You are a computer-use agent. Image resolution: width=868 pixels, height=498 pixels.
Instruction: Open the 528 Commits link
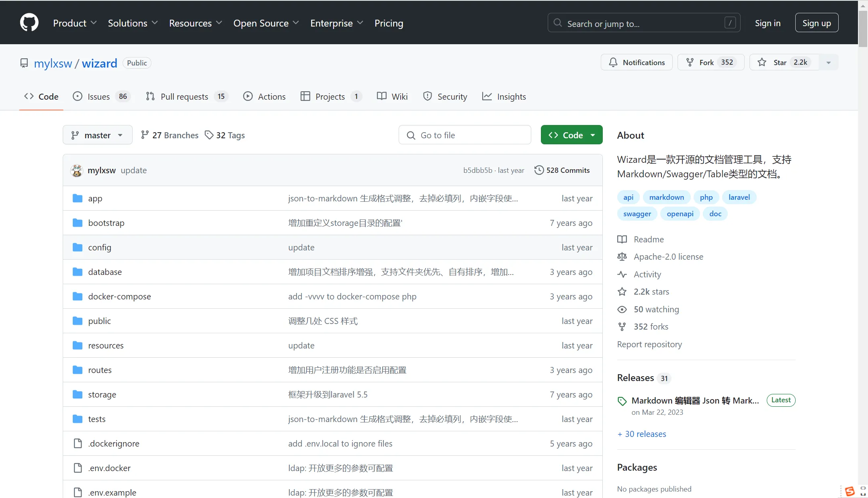click(x=562, y=170)
